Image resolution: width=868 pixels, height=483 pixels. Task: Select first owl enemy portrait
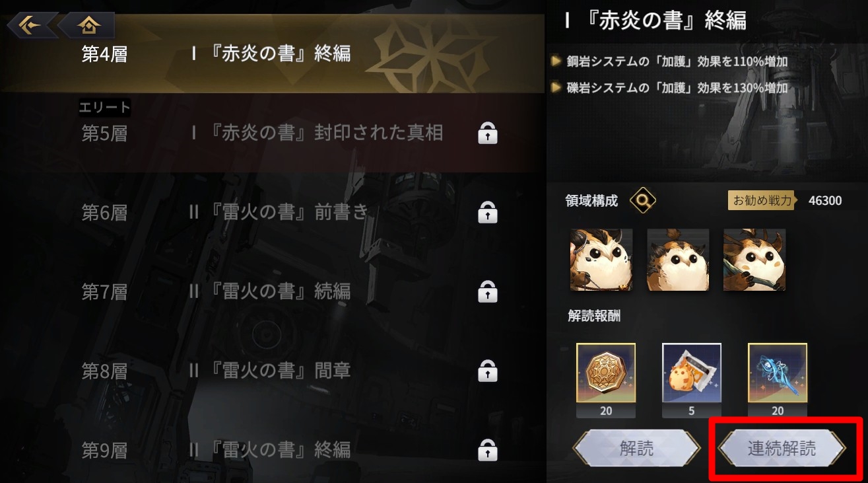click(x=601, y=260)
